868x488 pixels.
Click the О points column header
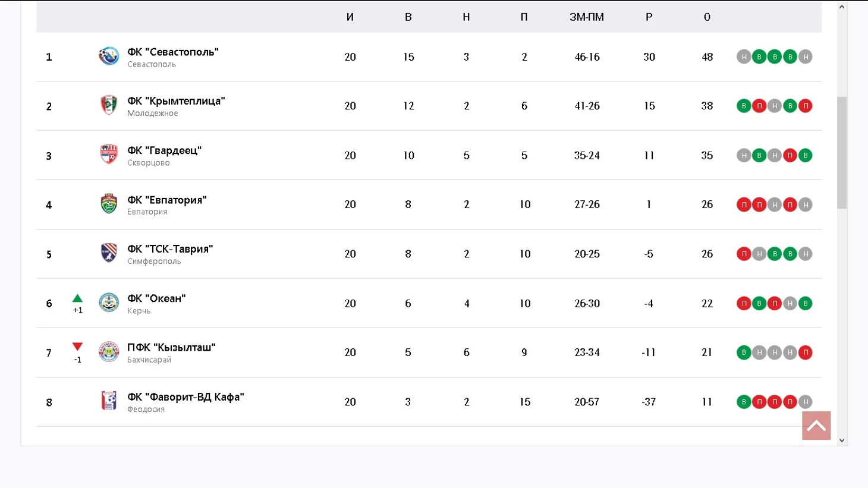[x=707, y=17]
